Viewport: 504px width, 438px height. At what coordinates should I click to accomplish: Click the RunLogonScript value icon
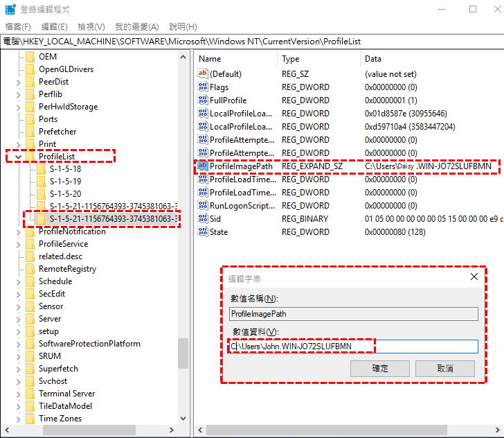coord(202,206)
